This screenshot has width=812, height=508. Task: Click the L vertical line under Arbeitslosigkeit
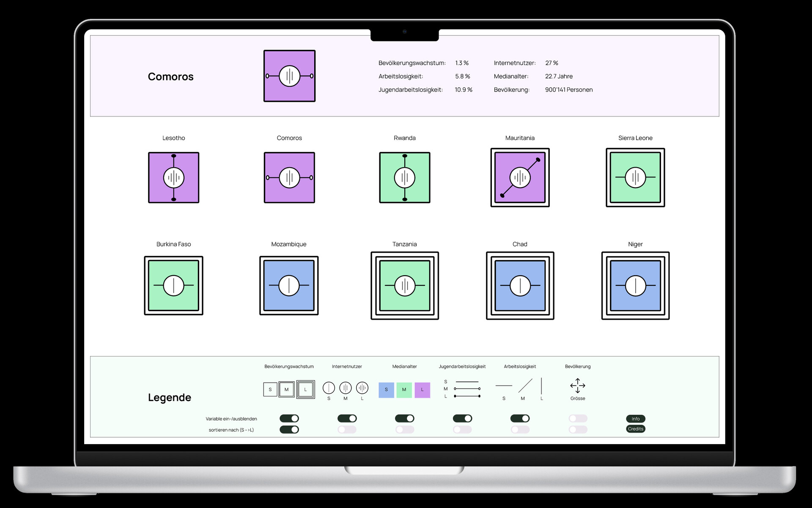click(x=541, y=386)
